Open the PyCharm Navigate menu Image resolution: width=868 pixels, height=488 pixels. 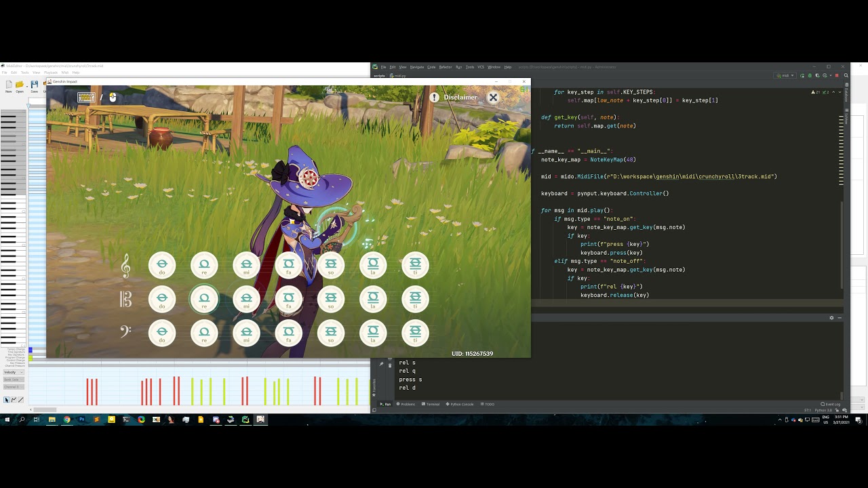tap(416, 67)
